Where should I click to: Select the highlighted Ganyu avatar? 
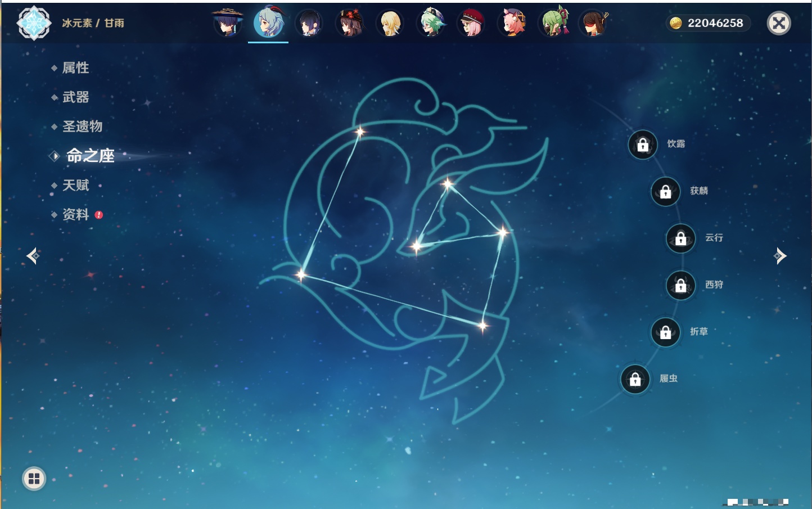coord(268,22)
